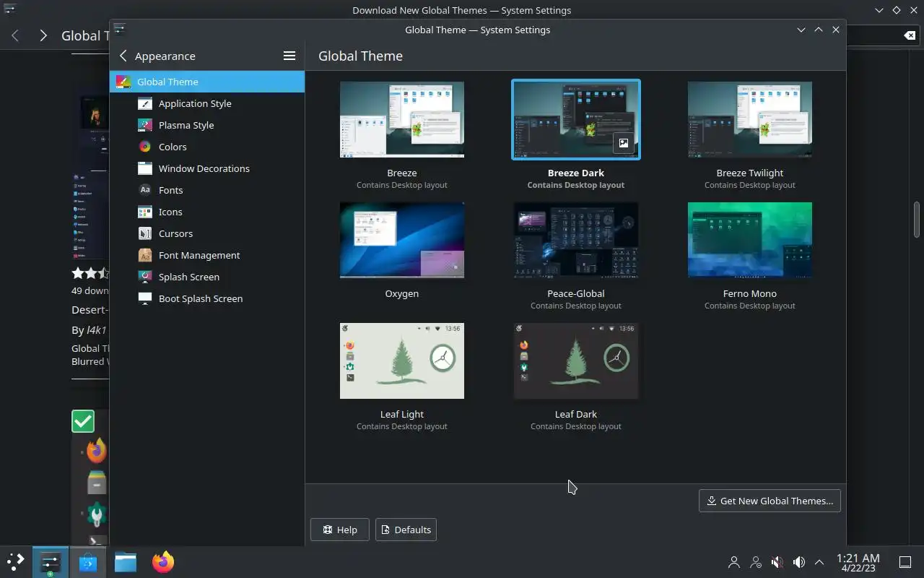
Task: Click the Boot Splash Screen sidebar icon
Action: 145,298
